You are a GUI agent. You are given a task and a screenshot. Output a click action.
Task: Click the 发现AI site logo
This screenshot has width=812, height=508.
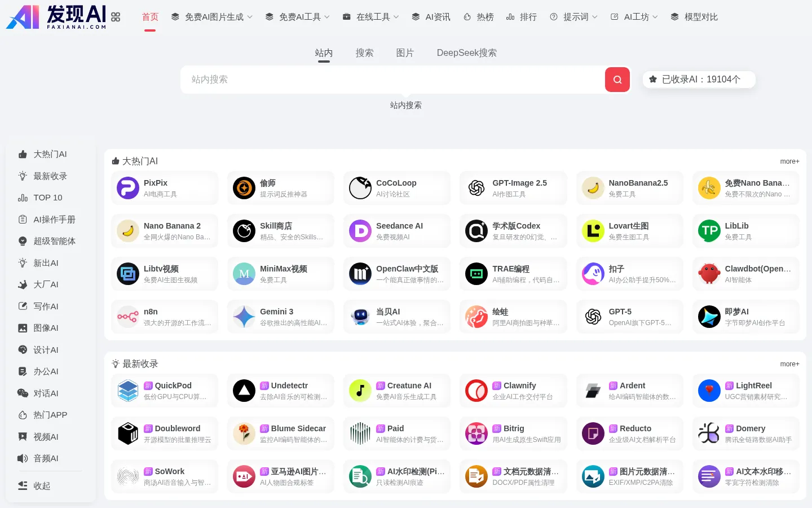56,17
